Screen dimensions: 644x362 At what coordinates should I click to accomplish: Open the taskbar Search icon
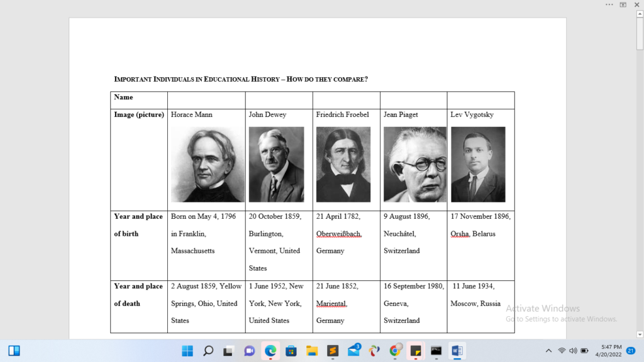pos(208,351)
